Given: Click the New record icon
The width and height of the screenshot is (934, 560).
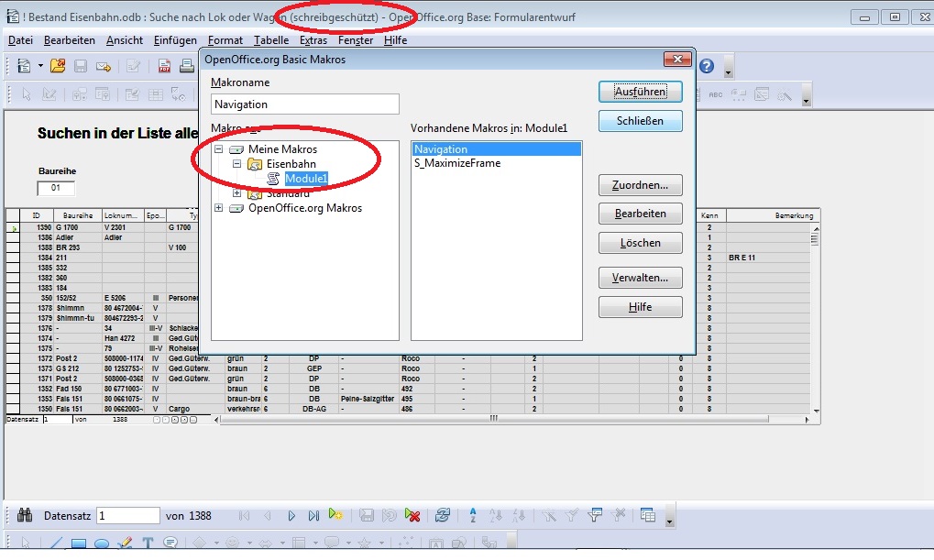Looking at the screenshot, I should click(x=335, y=515).
